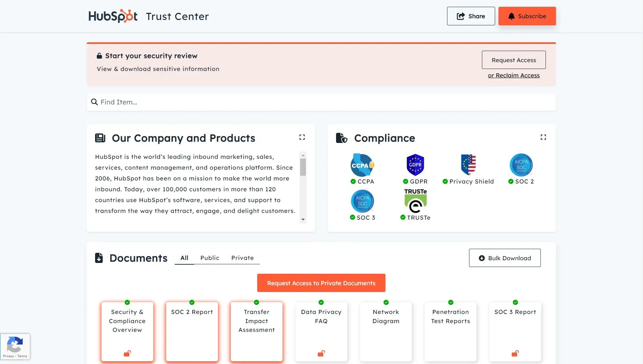The width and height of the screenshot is (643, 364).
Task: Click green check above Data Privacy FAQ
Action: tap(321, 302)
